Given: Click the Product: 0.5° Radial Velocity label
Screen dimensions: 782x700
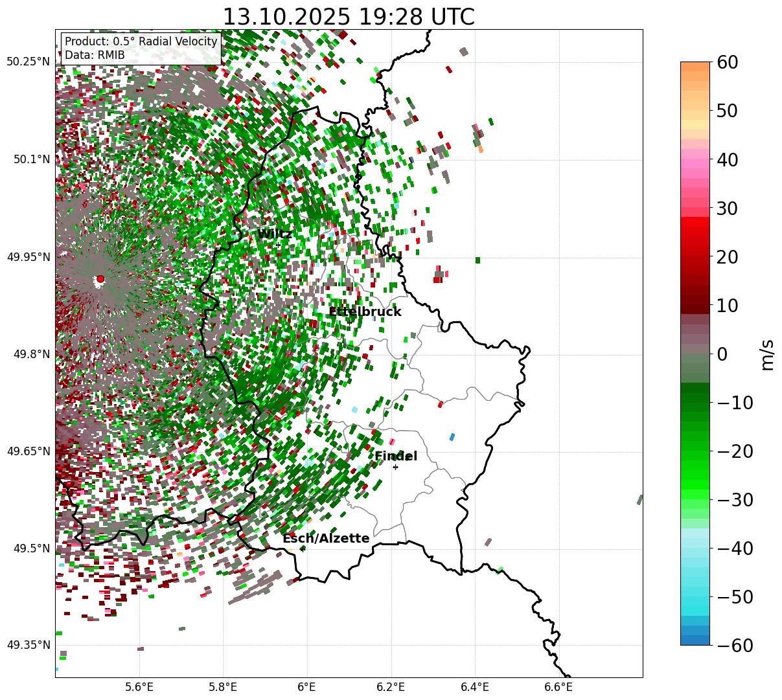Looking at the screenshot, I should [x=141, y=42].
